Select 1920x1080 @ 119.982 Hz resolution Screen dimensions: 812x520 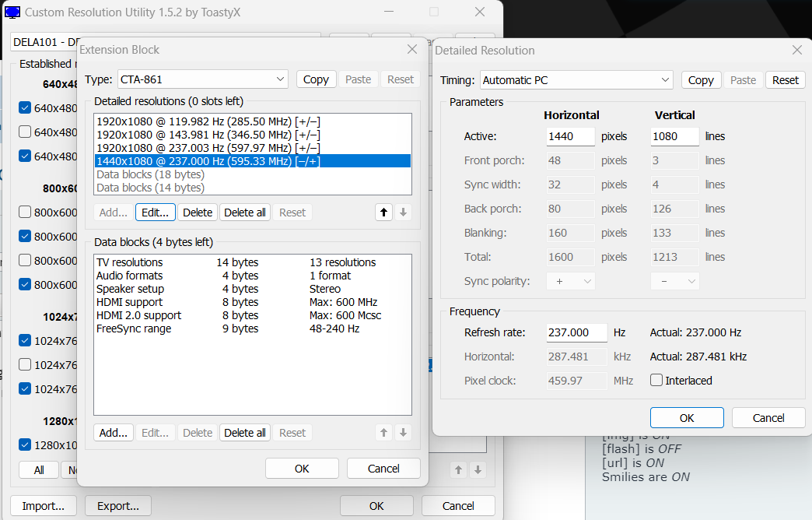[208, 122]
